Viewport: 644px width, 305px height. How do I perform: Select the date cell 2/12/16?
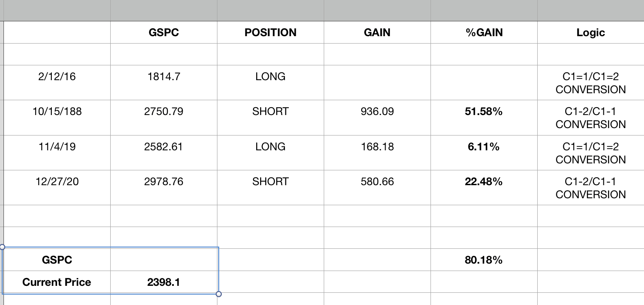point(57,77)
